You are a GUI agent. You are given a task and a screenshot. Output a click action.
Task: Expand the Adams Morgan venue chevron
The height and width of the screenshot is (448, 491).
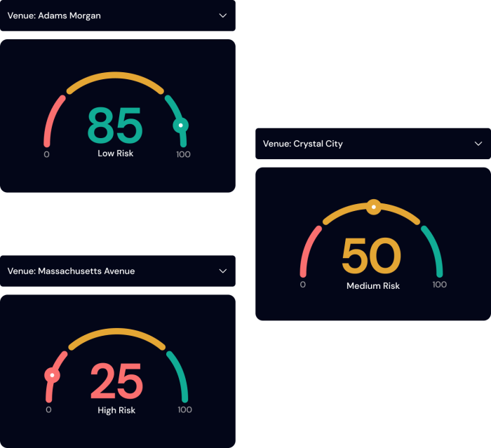click(x=222, y=15)
